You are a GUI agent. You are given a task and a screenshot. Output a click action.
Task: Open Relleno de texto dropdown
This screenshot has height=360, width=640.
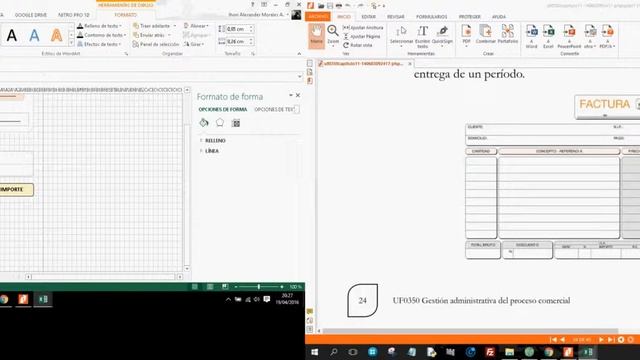click(99, 26)
